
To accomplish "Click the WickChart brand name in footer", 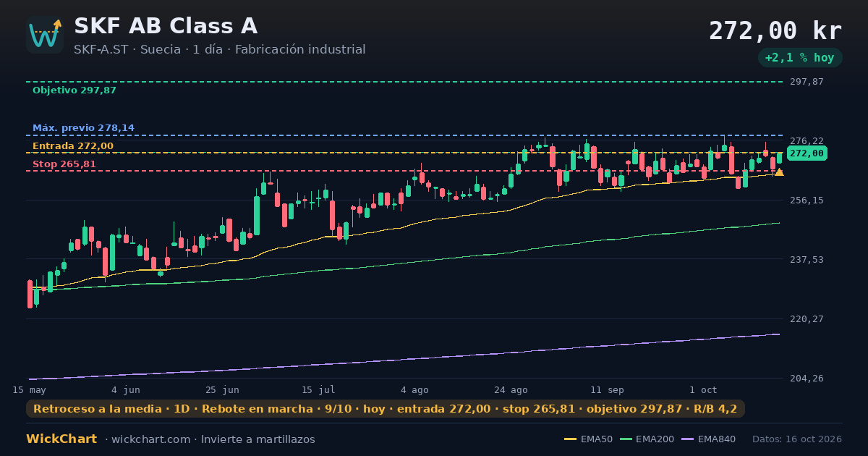I will coord(61,439).
